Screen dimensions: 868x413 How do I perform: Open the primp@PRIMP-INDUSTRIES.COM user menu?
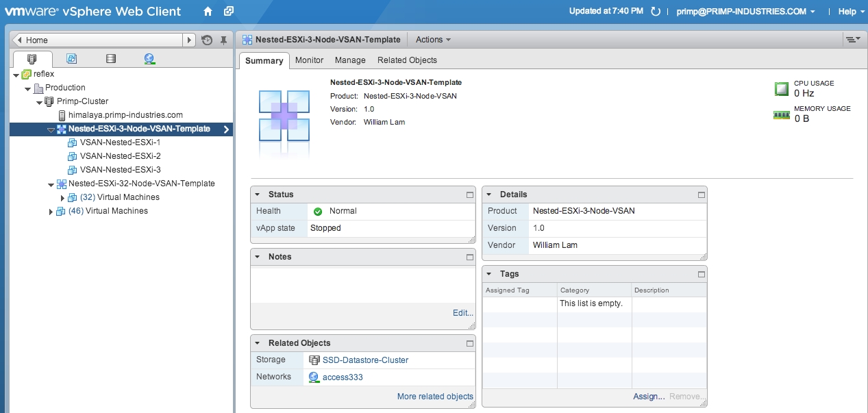(746, 12)
